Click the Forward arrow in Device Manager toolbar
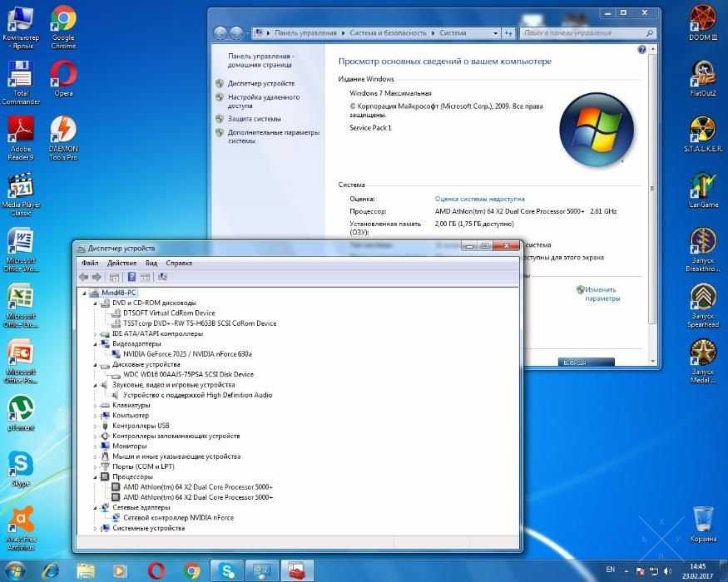The image size is (728, 582). pyautogui.click(x=97, y=277)
